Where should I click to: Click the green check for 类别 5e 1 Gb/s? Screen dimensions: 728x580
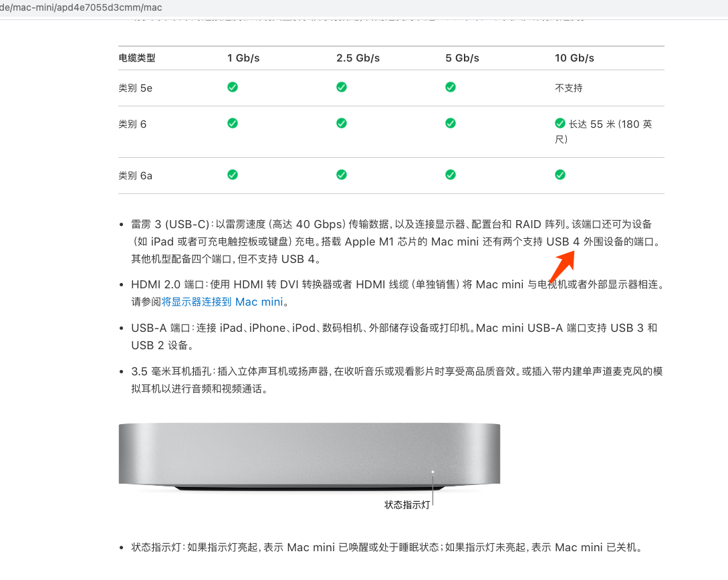point(233,87)
